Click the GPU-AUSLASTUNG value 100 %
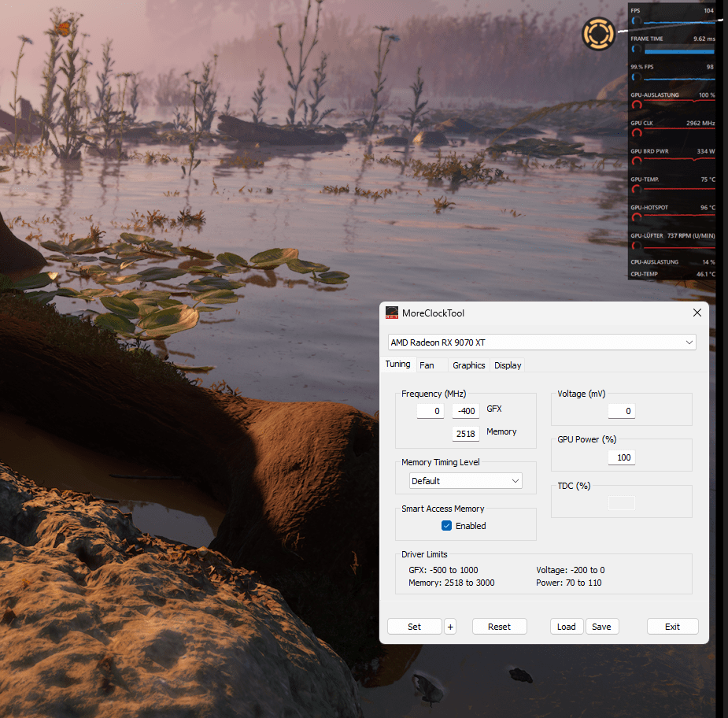 [x=707, y=94]
